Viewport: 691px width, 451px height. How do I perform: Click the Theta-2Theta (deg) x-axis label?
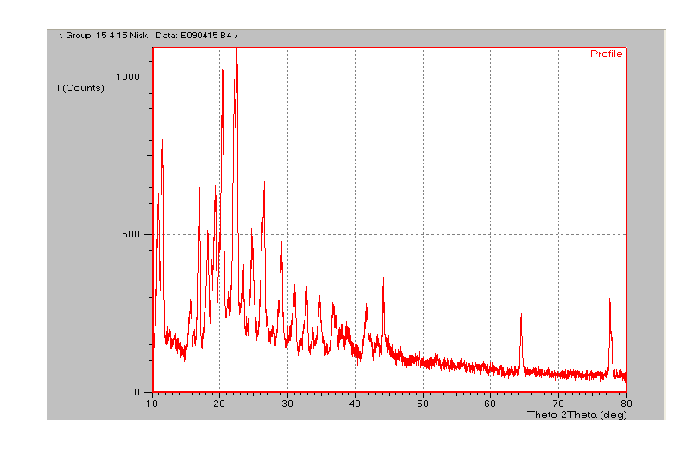(576, 412)
